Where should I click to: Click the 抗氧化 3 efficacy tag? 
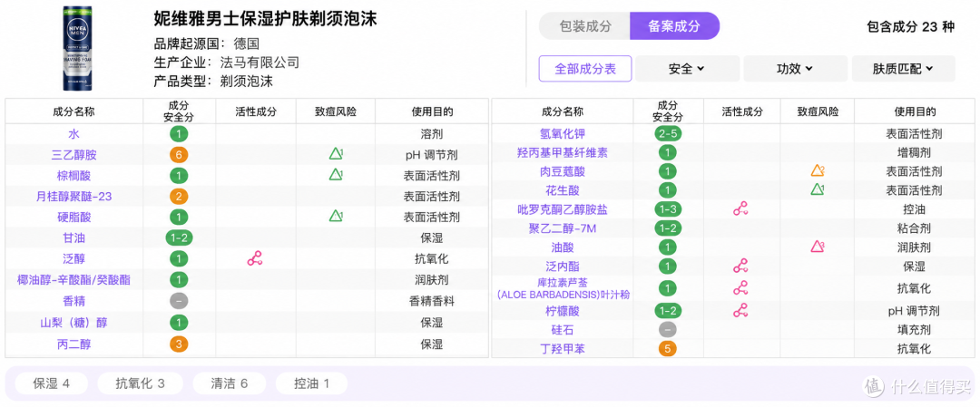coord(140,383)
